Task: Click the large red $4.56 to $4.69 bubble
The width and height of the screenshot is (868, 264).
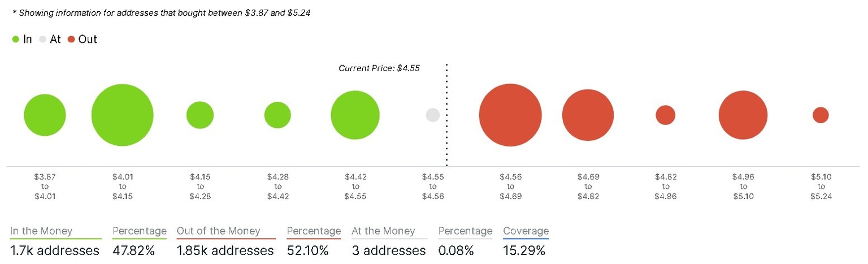Action: point(510,115)
